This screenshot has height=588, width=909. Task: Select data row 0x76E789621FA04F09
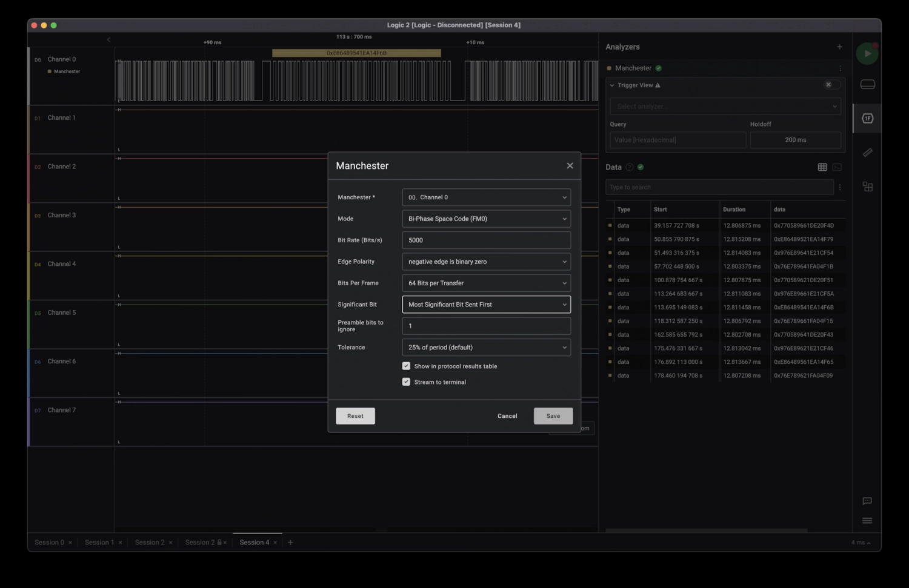point(725,375)
